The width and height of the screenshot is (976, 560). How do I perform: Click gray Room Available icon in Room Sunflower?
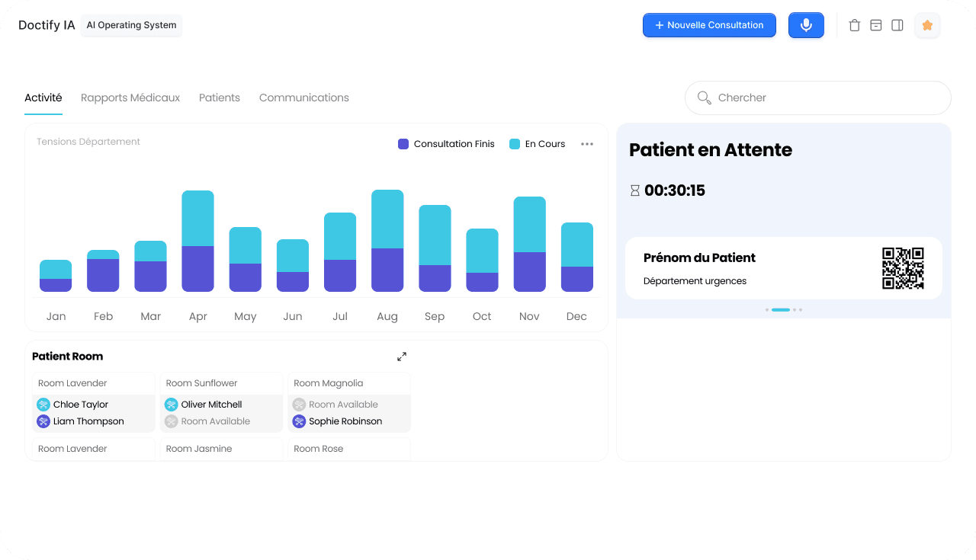coord(172,421)
